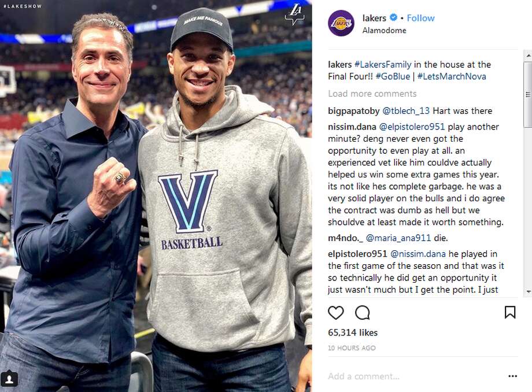Follow the lakers account
The width and height of the screenshot is (532, 392).
pos(420,18)
